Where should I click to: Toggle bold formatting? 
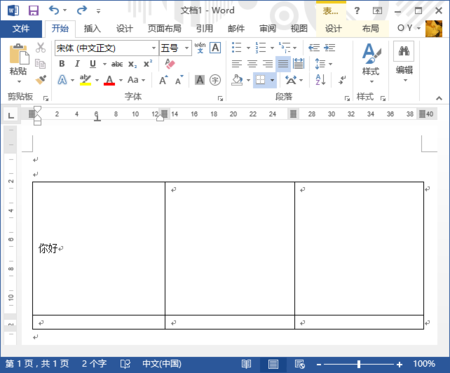click(62, 64)
